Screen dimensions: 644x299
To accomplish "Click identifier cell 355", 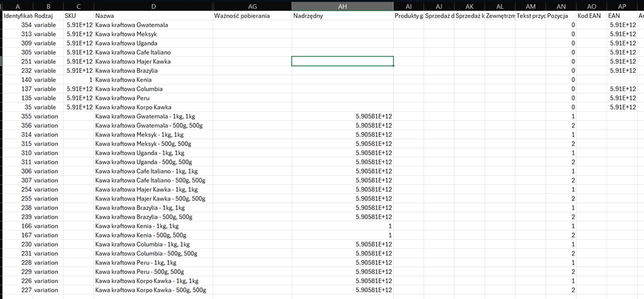I will pyautogui.click(x=18, y=116).
